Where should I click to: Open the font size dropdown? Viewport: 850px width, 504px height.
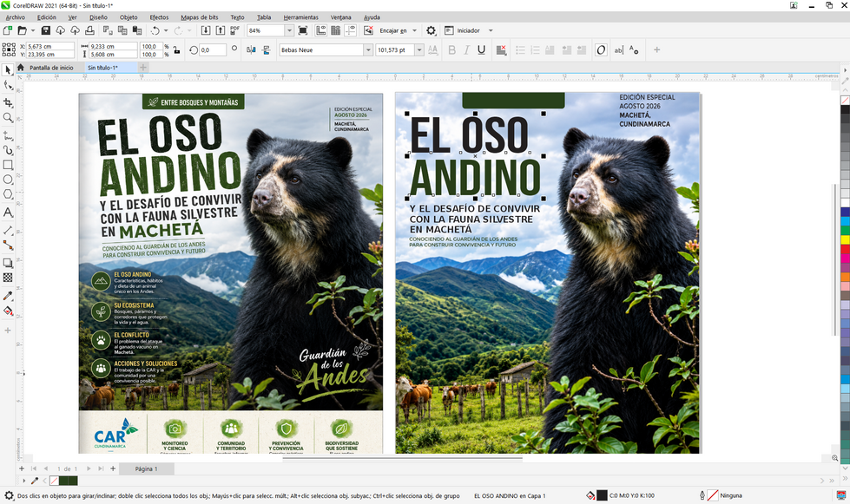pos(419,49)
